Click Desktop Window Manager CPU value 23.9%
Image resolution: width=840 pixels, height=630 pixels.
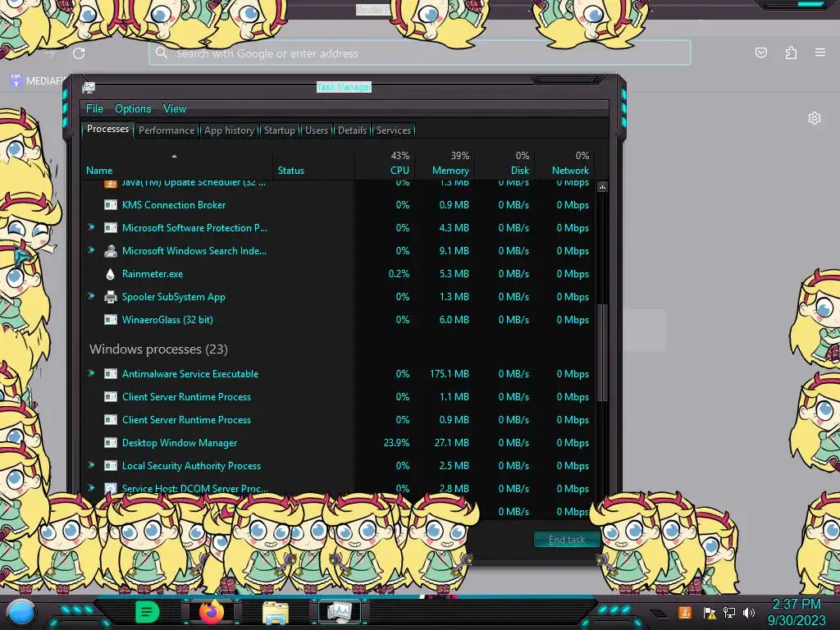click(396, 443)
